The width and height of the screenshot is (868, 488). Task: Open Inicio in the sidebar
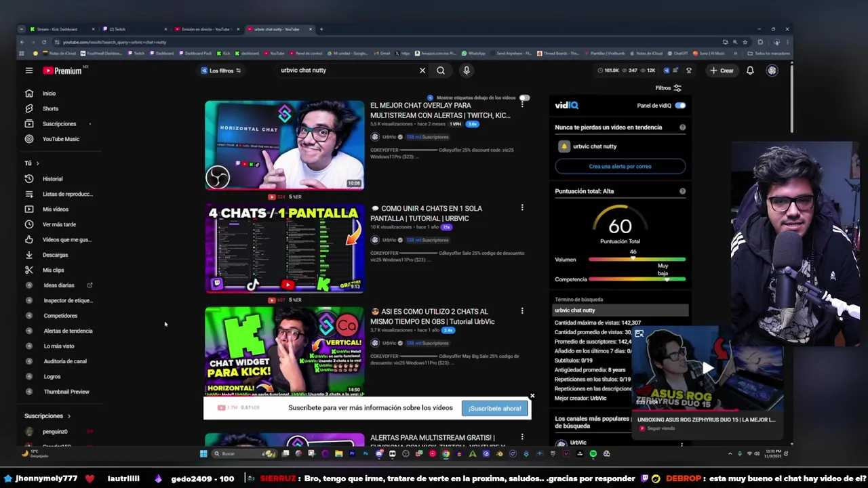coord(50,94)
